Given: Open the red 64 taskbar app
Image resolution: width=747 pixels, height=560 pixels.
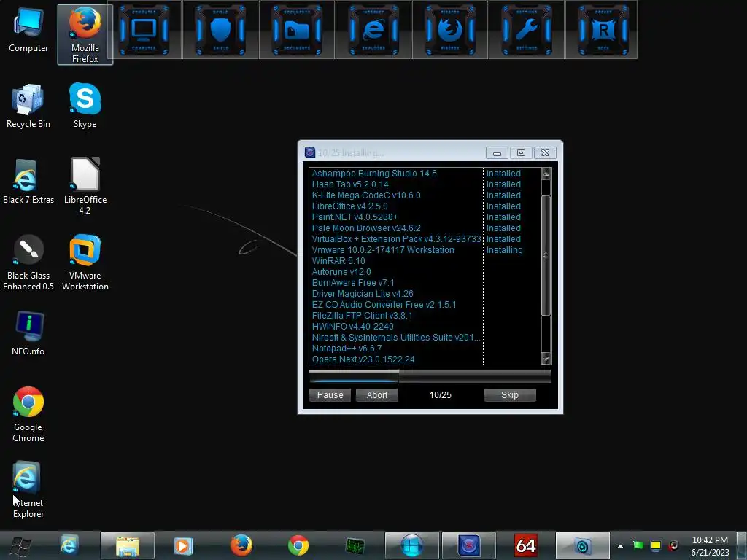Looking at the screenshot, I should (x=526, y=545).
